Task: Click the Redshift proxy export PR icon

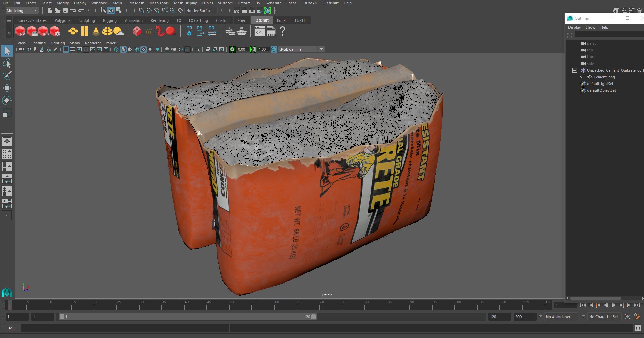Action: click(200, 31)
